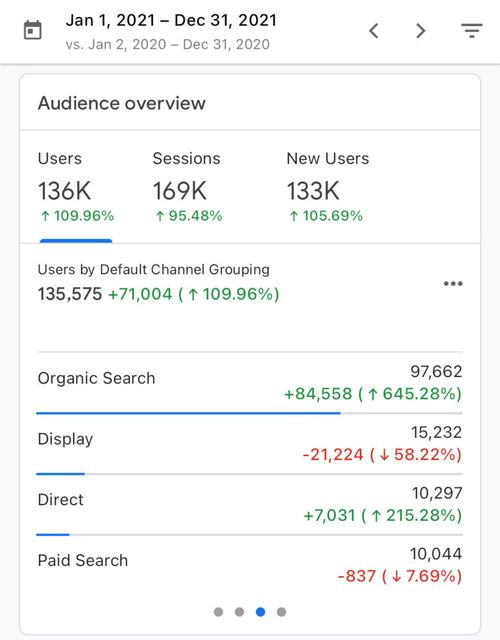Tap the Organic Search blue progress bar
500x640 pixels.
pyautogui.click(x=188, y=413)
